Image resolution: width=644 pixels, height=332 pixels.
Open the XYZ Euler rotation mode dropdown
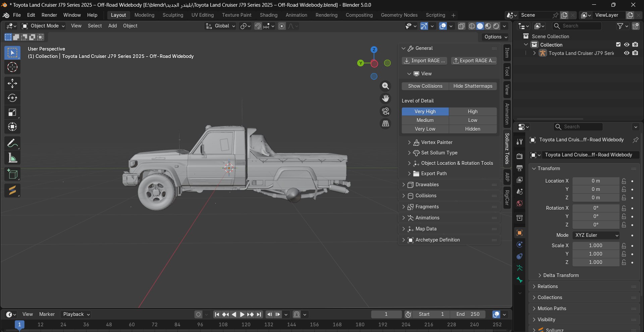596,235
